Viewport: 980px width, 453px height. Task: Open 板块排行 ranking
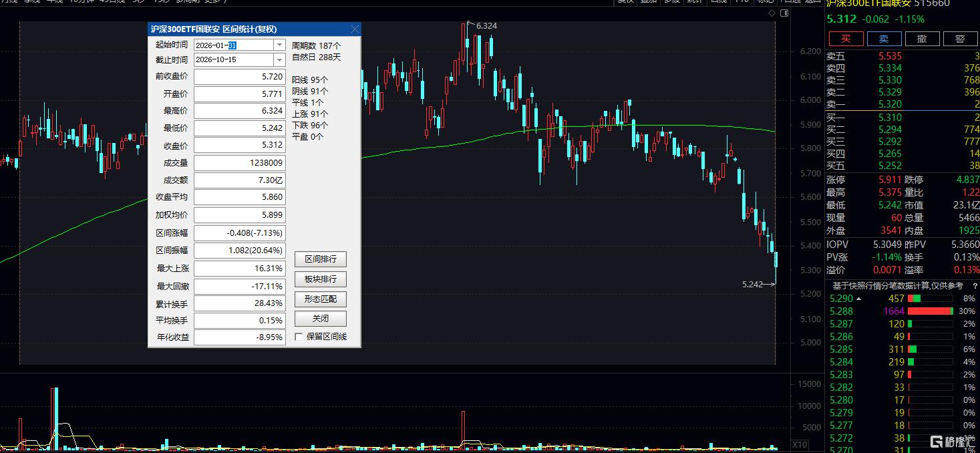pos(321,279)
